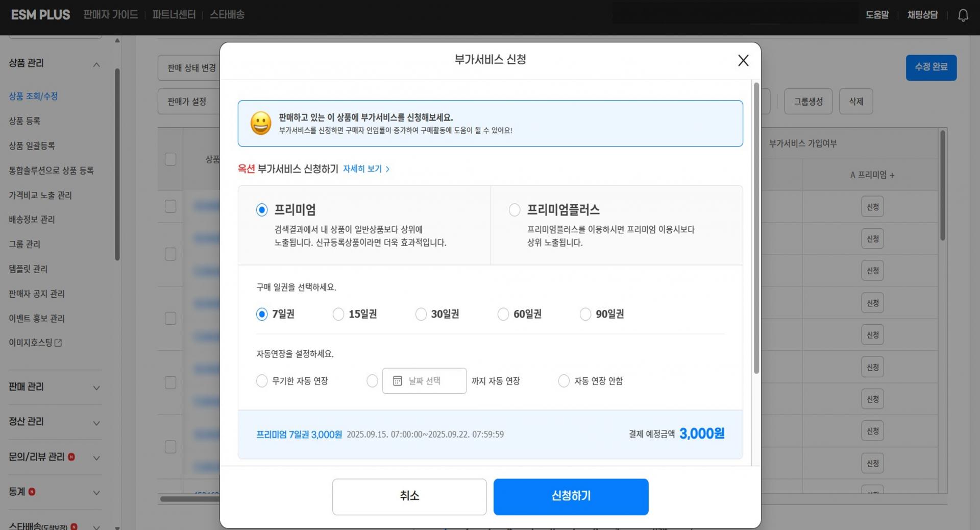Choose the 15일권 pass
The width and height of the screenshot is (980, 530).
point(338,314)
